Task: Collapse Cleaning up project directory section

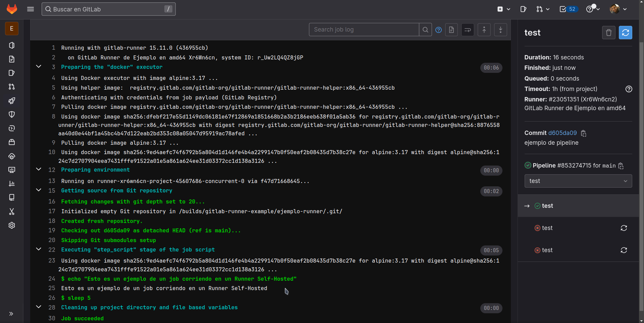Action: 39,307
